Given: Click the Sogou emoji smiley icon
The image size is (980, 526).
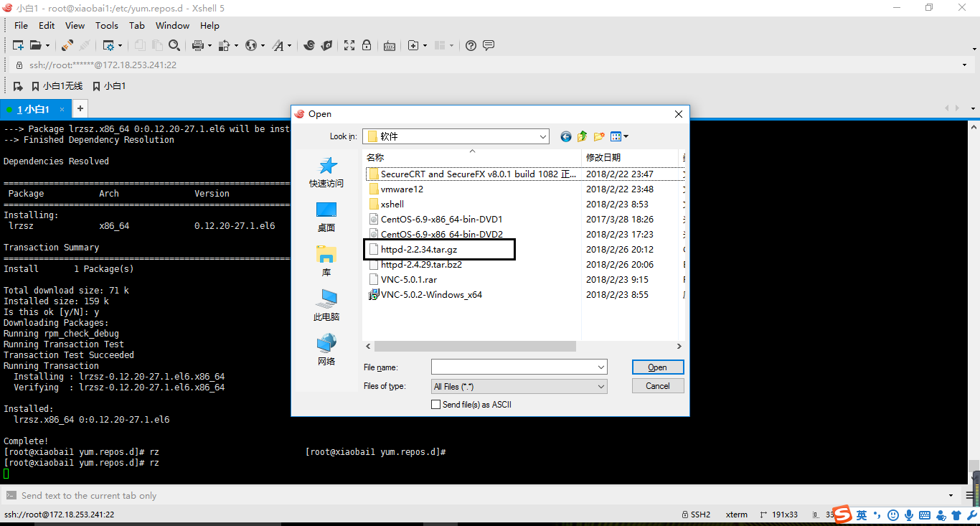Looking at the screenshot, I should [x=893, y=515].
